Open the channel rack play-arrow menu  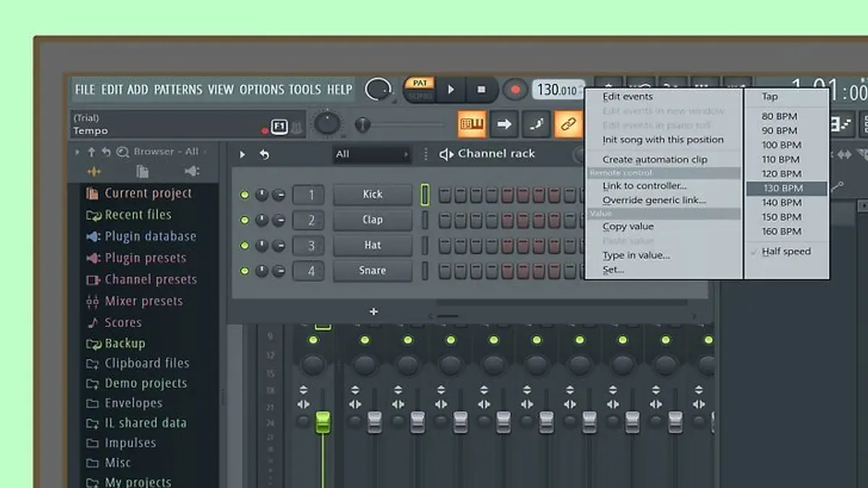click(242, 154)
